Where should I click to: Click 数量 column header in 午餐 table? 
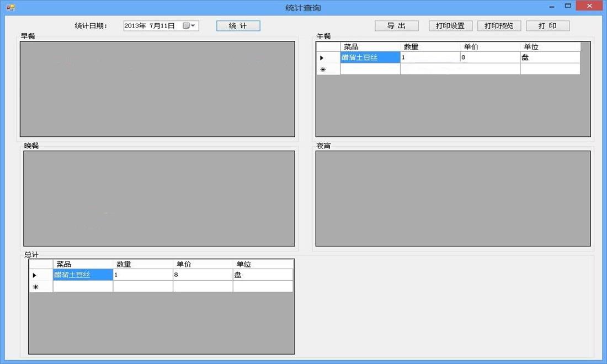point(430,47)
